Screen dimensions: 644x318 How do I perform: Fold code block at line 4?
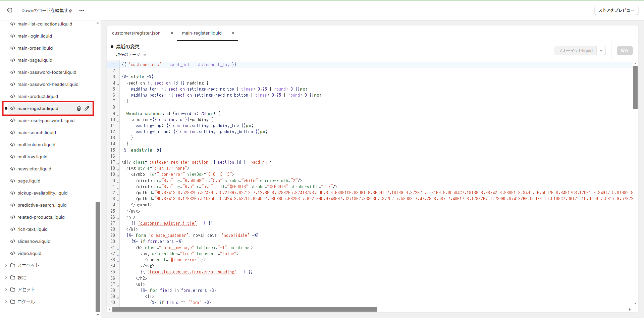coord(118,84)
